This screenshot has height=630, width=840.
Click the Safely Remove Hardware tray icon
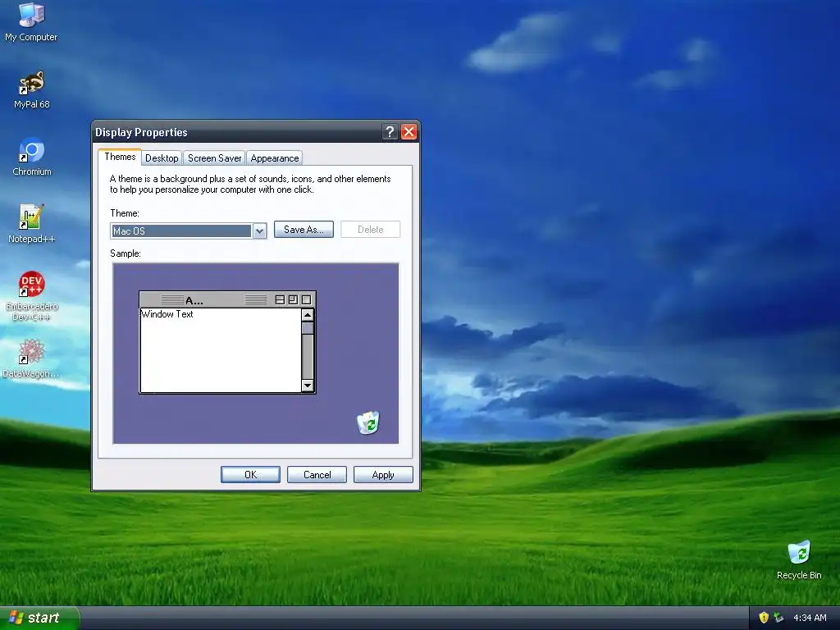coord(778,618)
